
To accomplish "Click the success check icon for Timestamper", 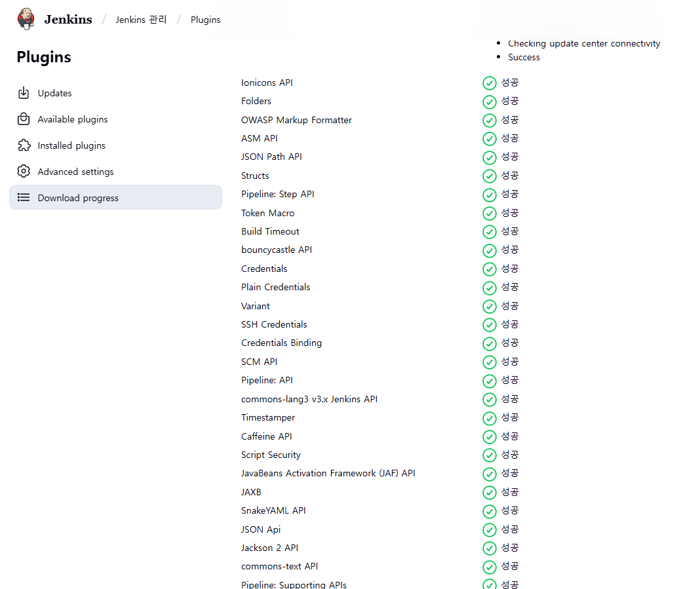I will pos(490,418).
